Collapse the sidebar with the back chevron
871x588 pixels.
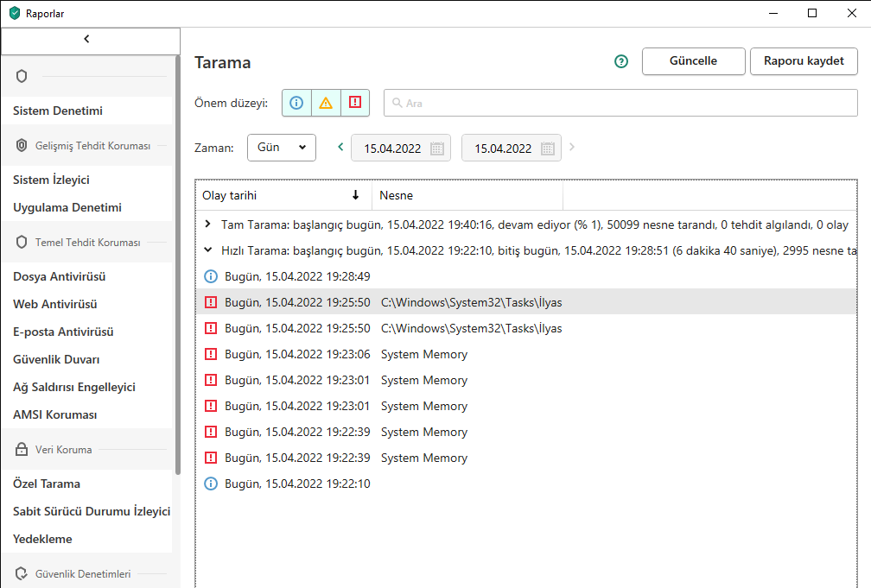[x=90, y=41]
